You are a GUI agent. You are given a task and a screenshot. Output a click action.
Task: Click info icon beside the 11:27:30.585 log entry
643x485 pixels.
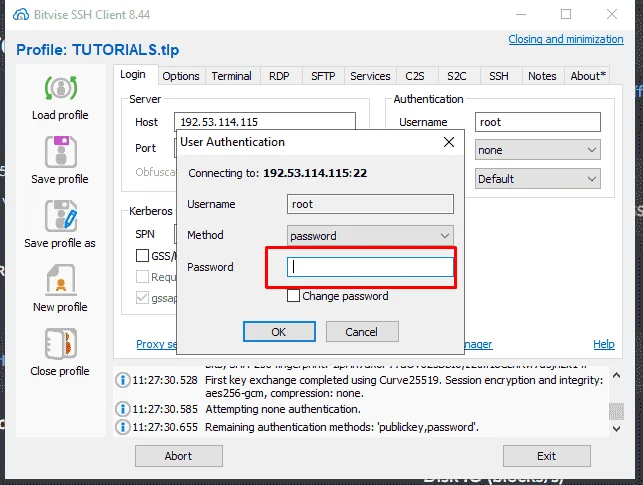pos(122,409)
